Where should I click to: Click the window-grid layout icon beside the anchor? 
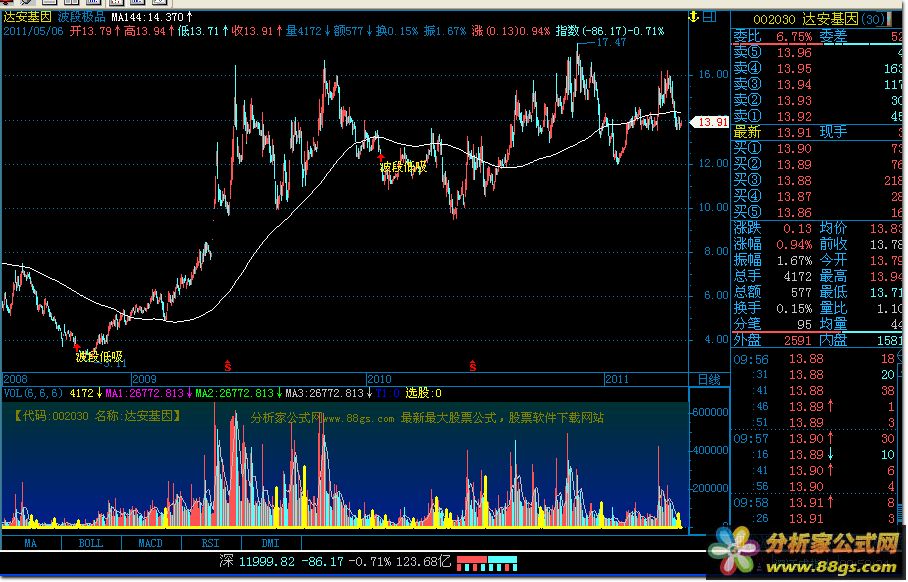click(x=709, y=17)
